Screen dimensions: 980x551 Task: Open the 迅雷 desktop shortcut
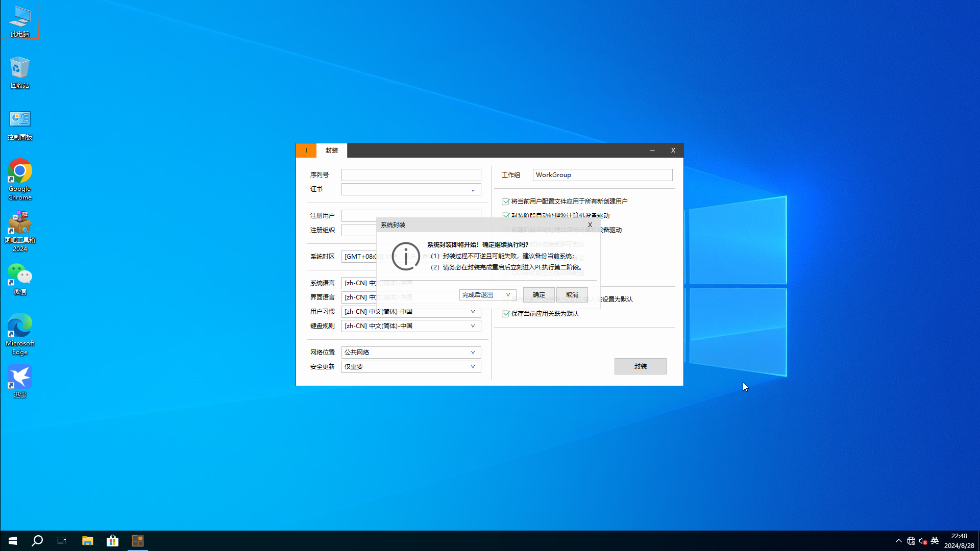(x=20, y=382)
